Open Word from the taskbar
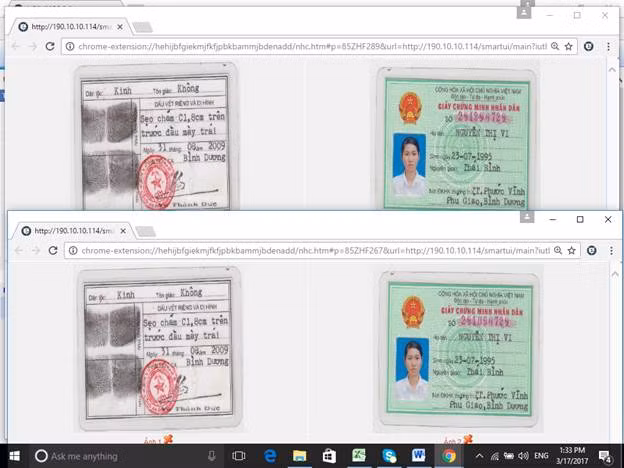Image resolution: width=624 pixels, height=468 pixels. 419,456
